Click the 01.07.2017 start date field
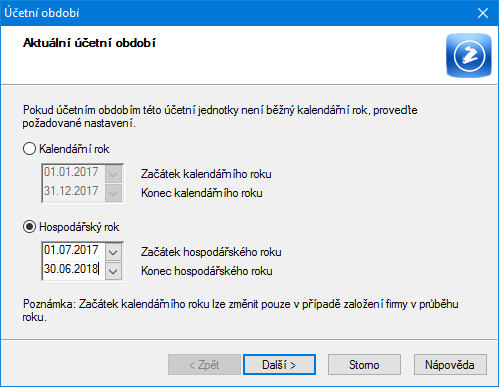 tap(74, 250)
